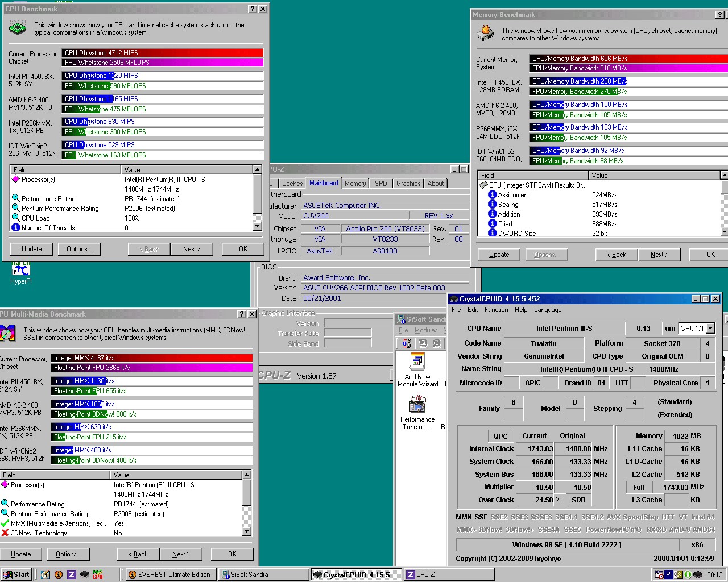Click the Task Scheduler tray icon
This screenshot has height=582, width=728.
659,575
